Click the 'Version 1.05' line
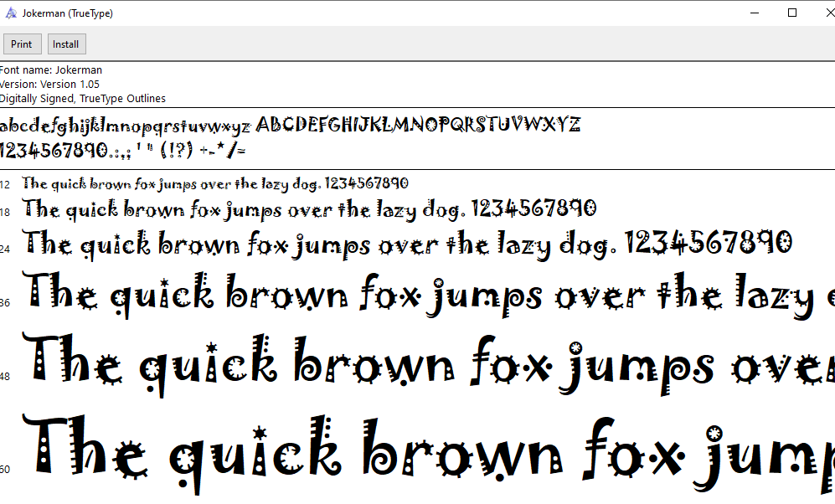The width and height of the screenshot is (835, 504). 49,84
